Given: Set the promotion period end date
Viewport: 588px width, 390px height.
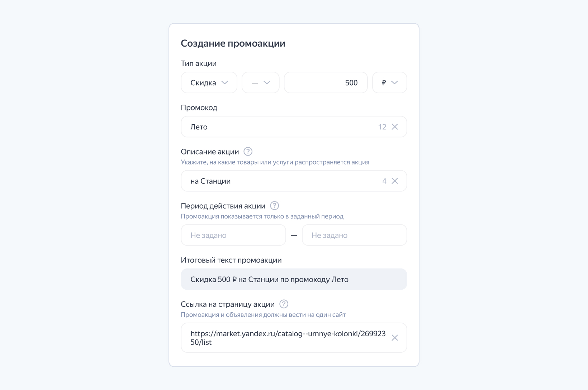Looking at the screenshot, I should pos(354,235).
